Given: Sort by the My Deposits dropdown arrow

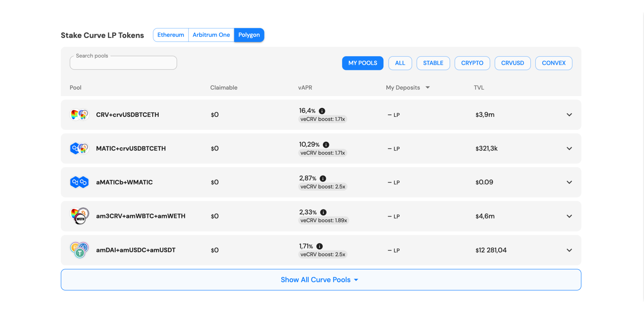Looking at the screenshot, I should (428, 87).
